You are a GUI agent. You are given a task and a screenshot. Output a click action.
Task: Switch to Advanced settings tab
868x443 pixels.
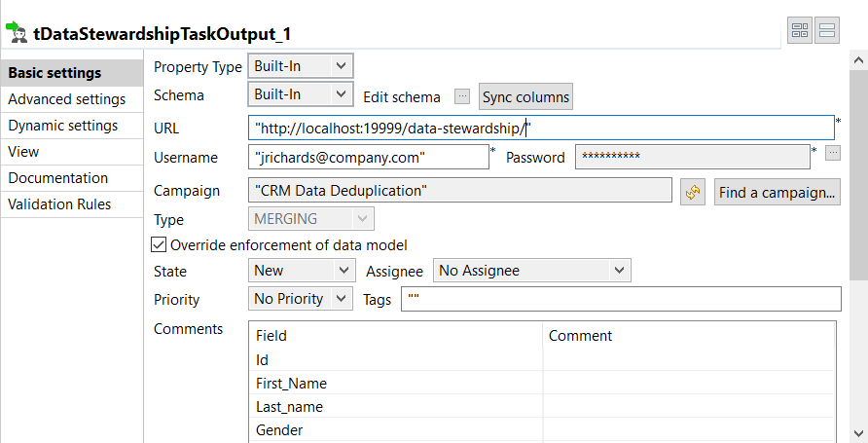(x=66, y=99)
